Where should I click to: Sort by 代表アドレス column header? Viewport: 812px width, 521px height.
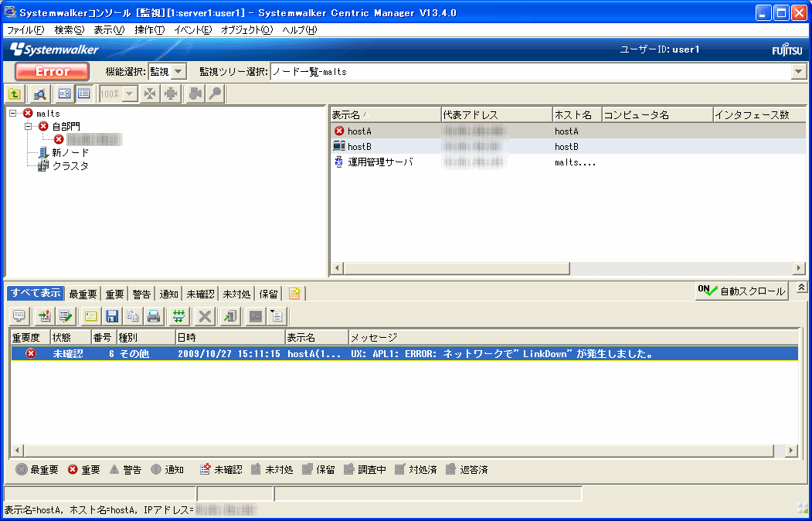pyautogui.click(x=497, y=114)
